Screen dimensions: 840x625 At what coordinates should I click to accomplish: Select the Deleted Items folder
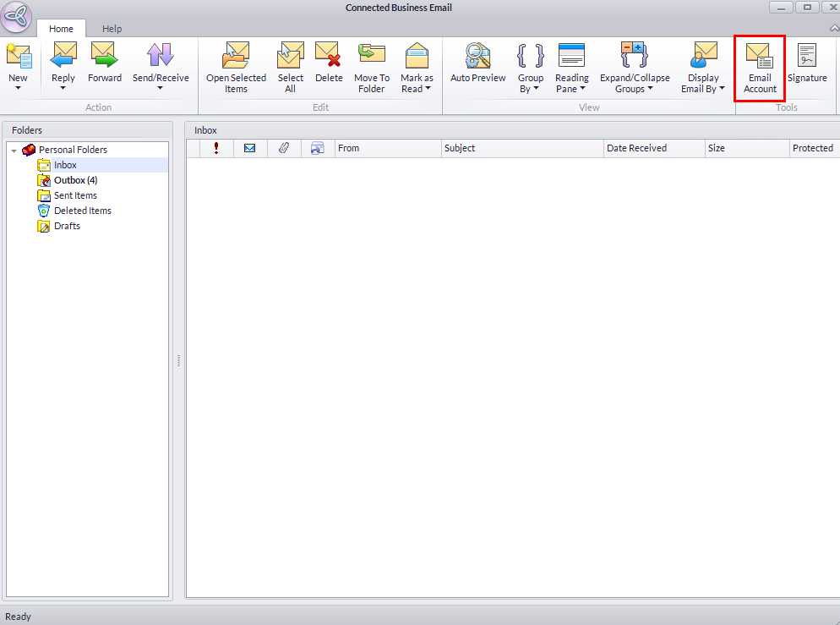coord(82,211)
